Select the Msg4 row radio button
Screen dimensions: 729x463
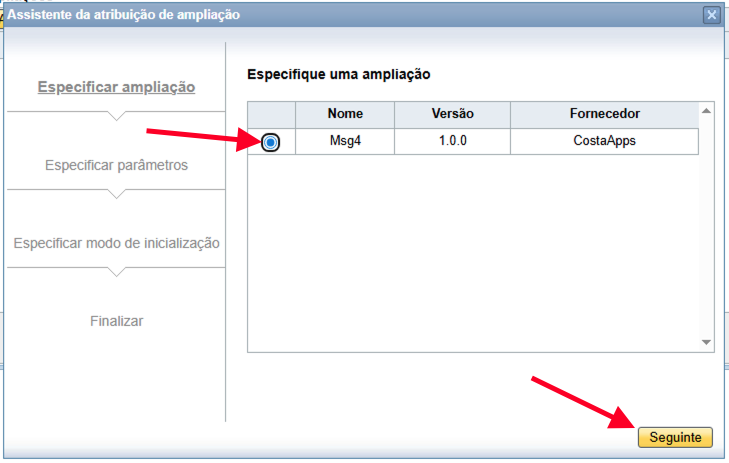point(271,142)
